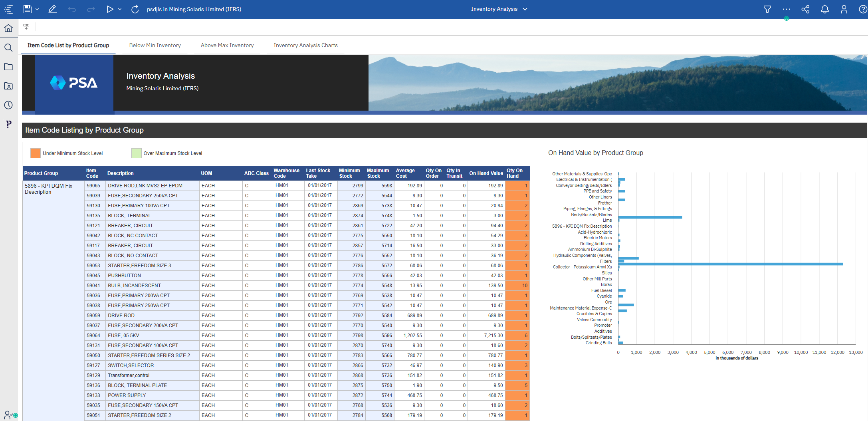868x421 pixels.
Task: Open Team content folder icon
Action: click(x=8, y=86)
